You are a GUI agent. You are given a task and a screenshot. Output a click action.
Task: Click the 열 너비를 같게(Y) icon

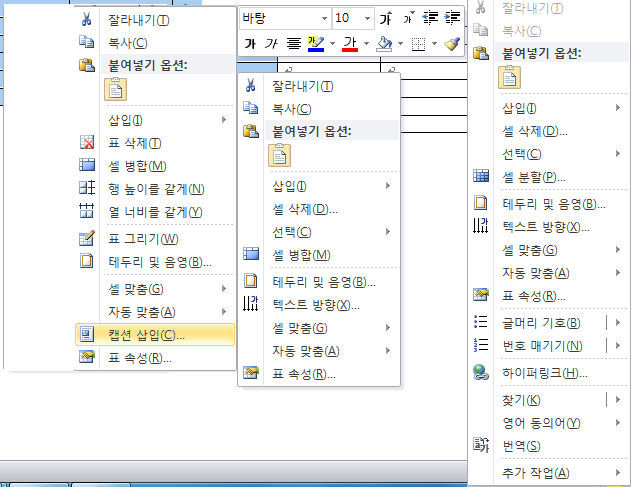(87, 211)
